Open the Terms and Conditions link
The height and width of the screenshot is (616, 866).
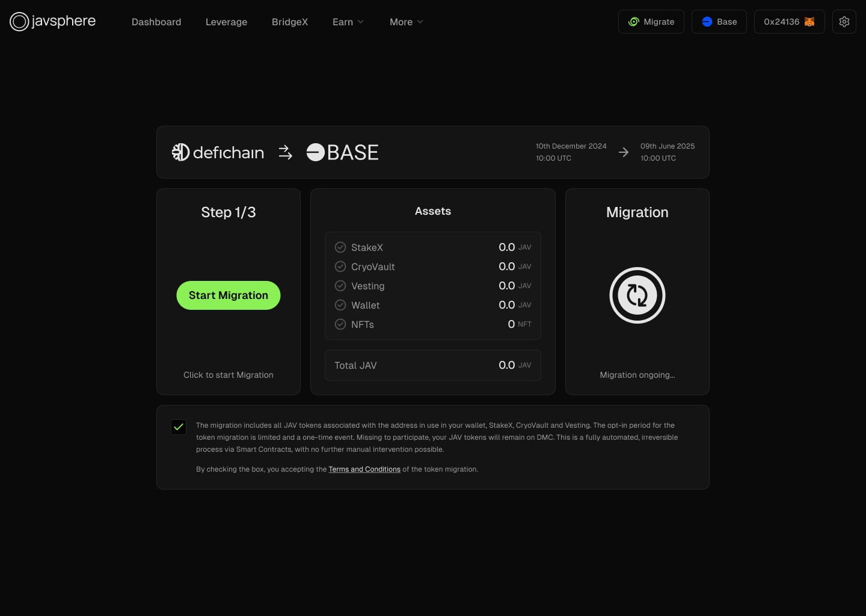(364, 469)
